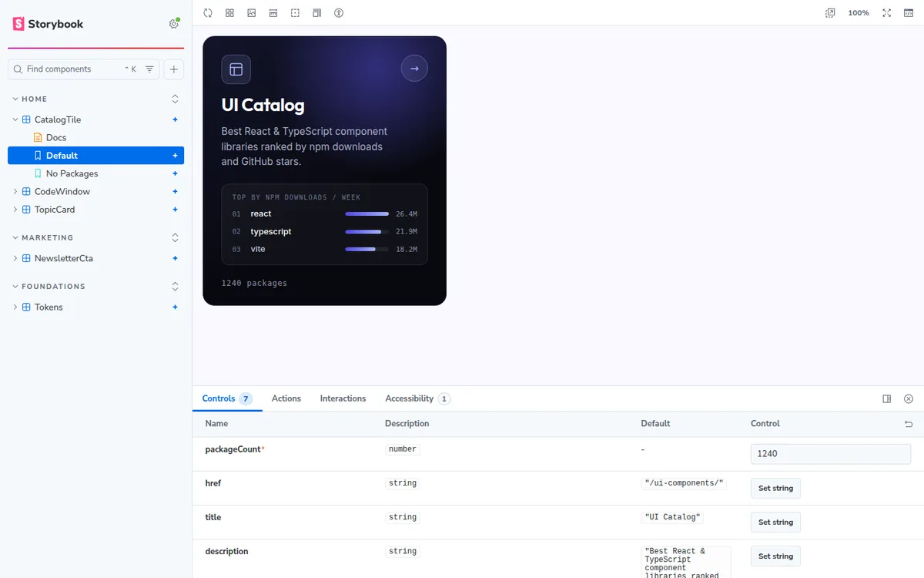Click Set string for description
924x578 pixels.
(x=775, y=556)
